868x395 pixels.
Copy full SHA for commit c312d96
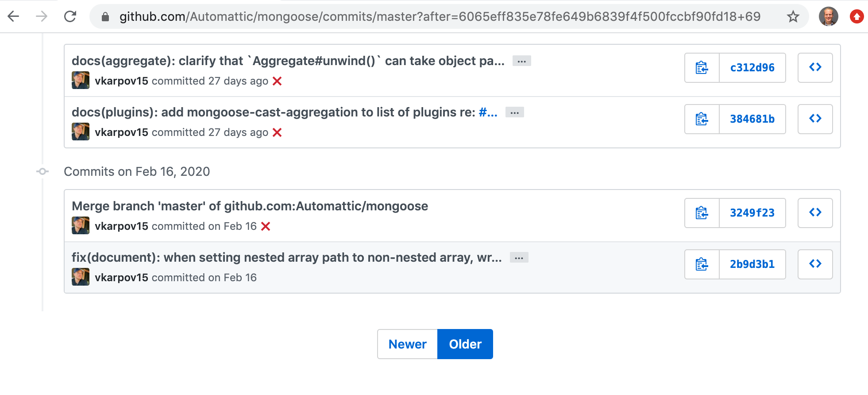pos(702,68)
